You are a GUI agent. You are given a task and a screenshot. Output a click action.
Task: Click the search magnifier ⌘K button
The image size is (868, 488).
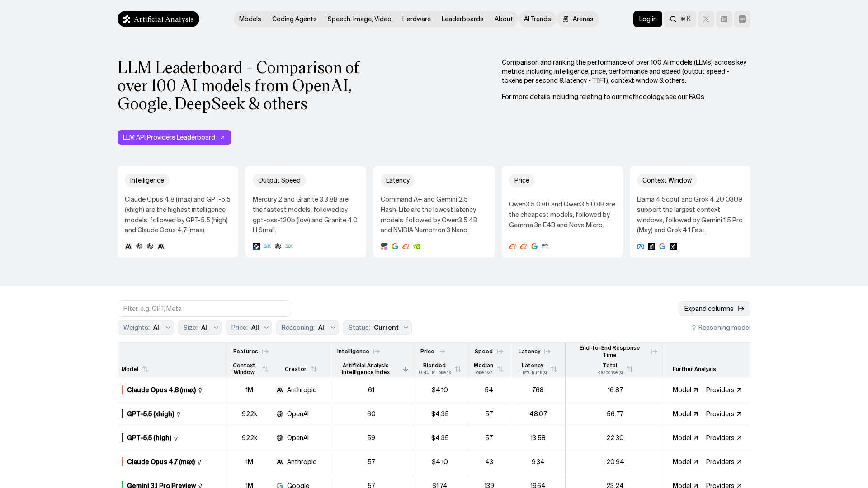tap(680, 19)
